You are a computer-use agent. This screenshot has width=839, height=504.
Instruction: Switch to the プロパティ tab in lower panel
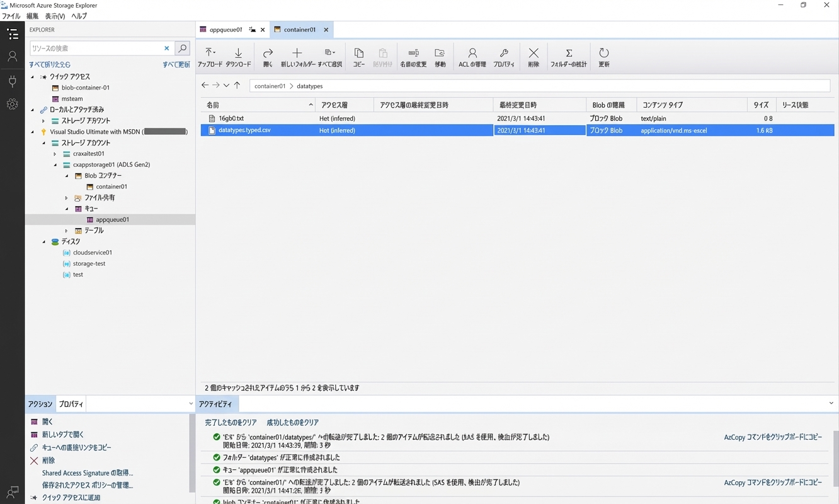[71, 404]
